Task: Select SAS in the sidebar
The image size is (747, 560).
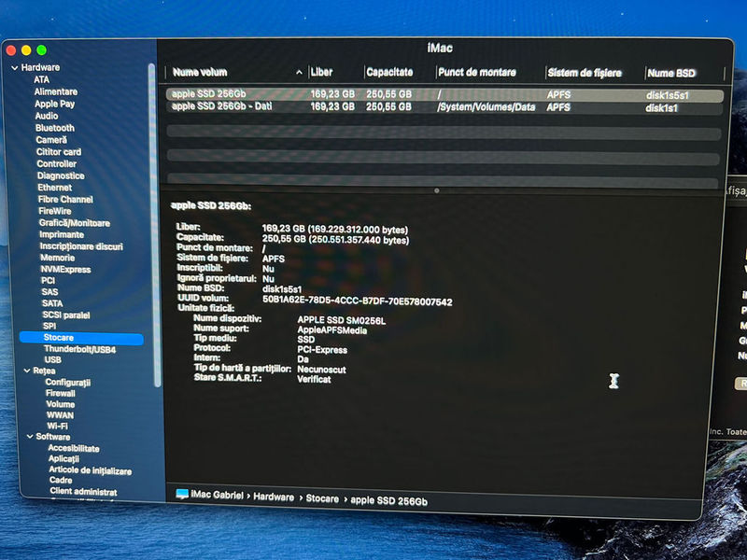Action: click(x=49, y=292)
